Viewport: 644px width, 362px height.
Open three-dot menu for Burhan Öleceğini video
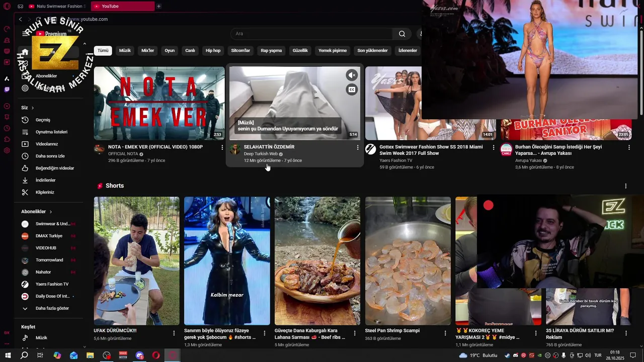coord(629,147)
